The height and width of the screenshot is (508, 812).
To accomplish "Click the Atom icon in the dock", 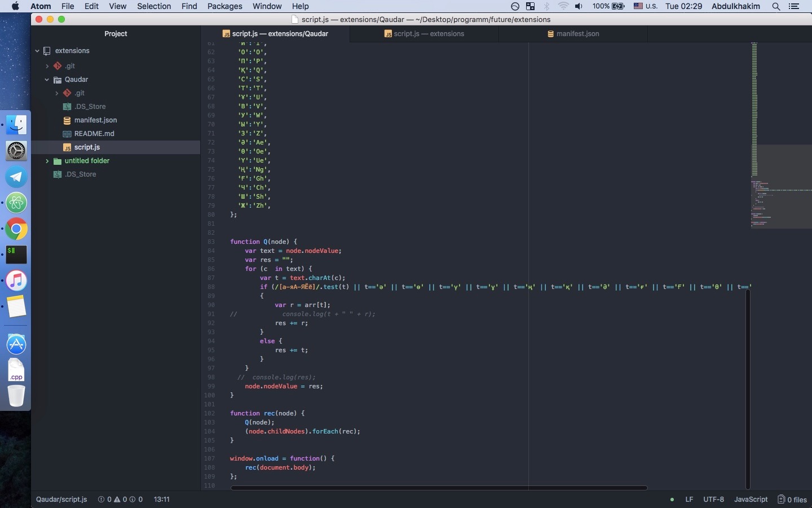I will (x=16, y=203).
